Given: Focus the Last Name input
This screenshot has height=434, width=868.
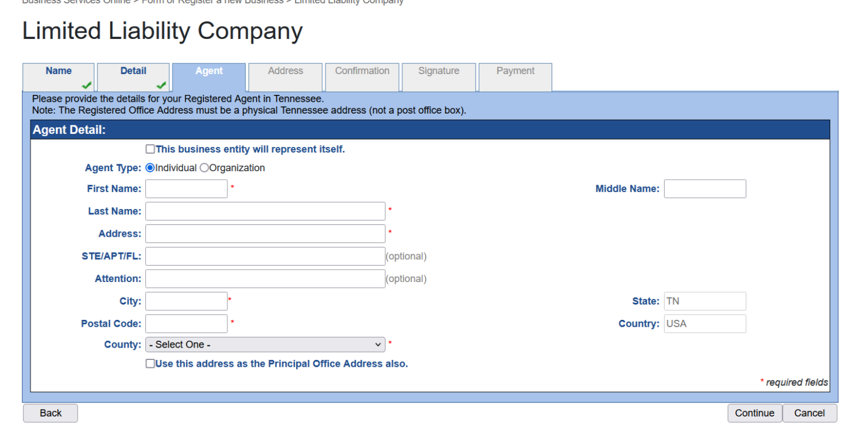Looking at the screenshot, I should [x=264, y=211].
